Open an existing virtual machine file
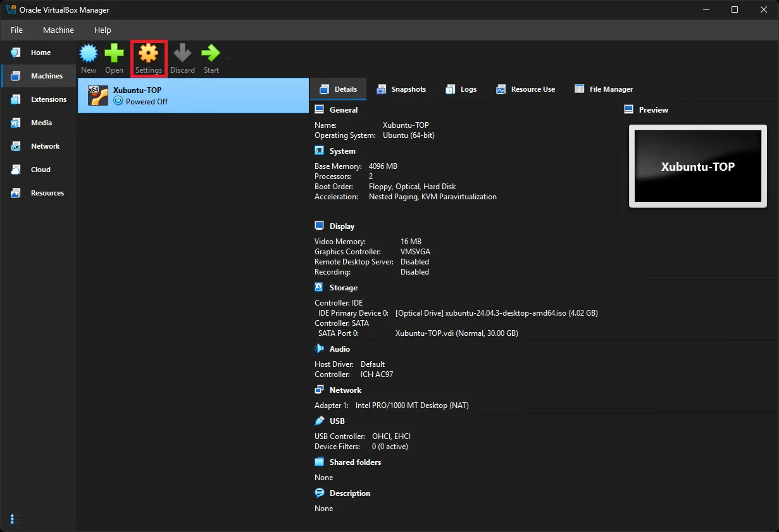The width and height of the screenshot is (779, 532). pyautogui.click(x=114, y=58)
